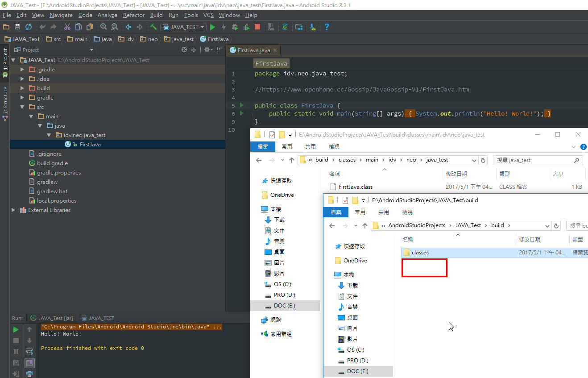Open the Project view selector dropdown
Screen dimensions: 588x378
91,50
